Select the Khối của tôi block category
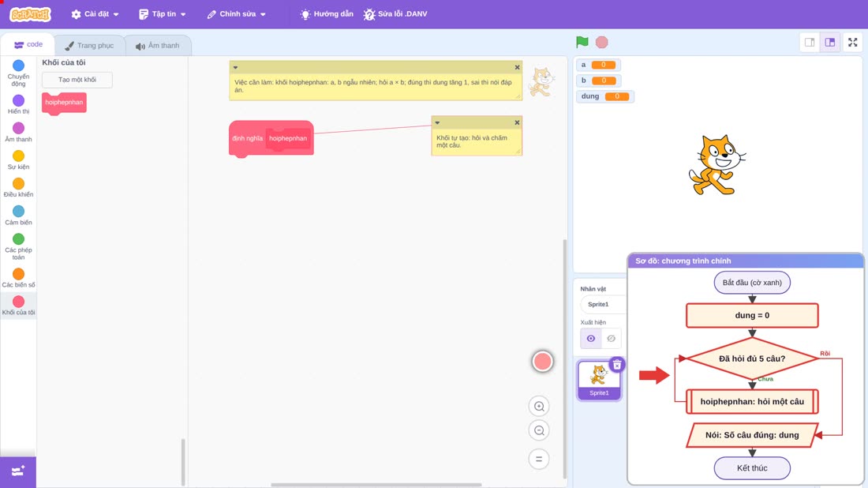The width and height of the screenshot is (868, 488). click(x=18, y=306)
